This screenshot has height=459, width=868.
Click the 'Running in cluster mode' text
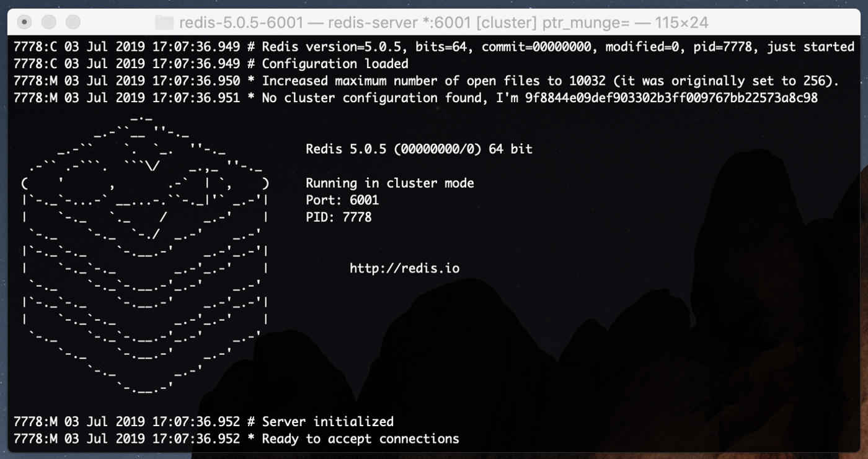pyautogui.click(x=390, y=183)
